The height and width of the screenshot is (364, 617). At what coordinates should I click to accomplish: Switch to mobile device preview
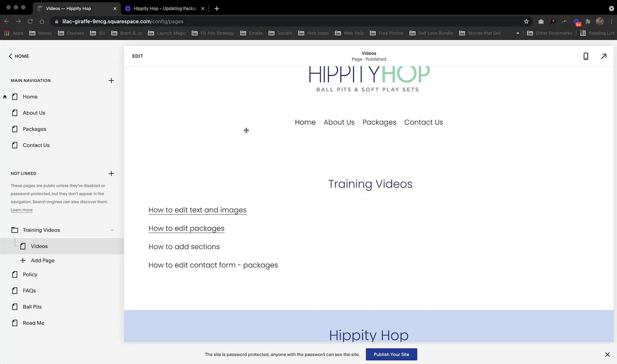586,56
